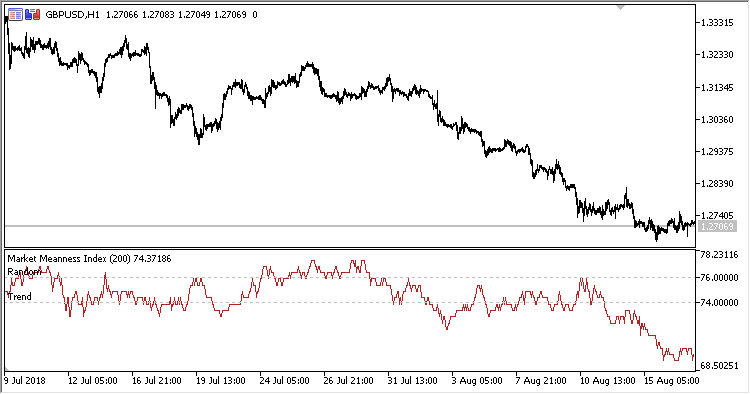Click the 10 Aug 13:00 time label
Screen dimensions: 750x394
coord(607,381)
